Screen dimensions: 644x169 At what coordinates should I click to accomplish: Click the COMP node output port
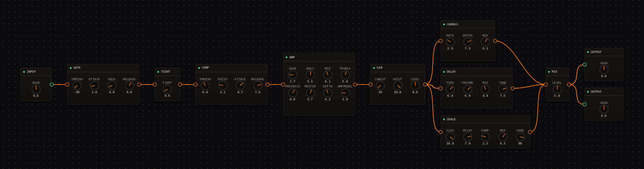267,84
